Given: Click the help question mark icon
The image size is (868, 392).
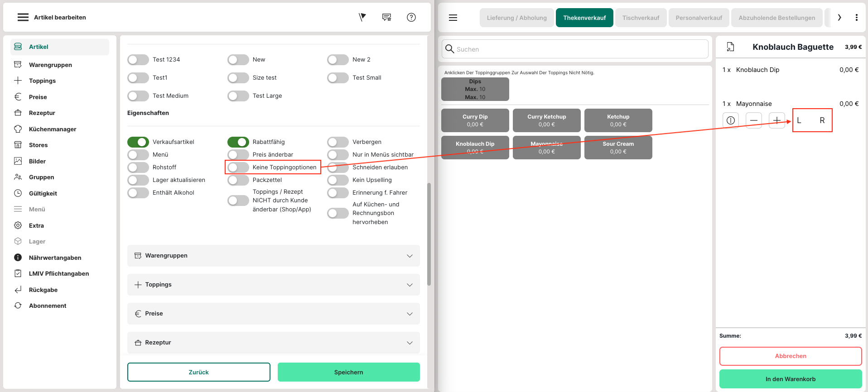Looking at the screenshot, I should pyautogui.click(x=411, y=17).
